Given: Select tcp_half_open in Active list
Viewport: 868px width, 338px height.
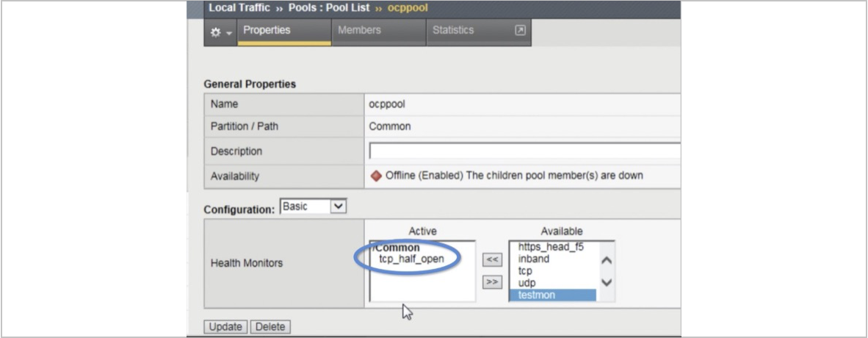Looking at the screenshot, I should click(411, 259).
